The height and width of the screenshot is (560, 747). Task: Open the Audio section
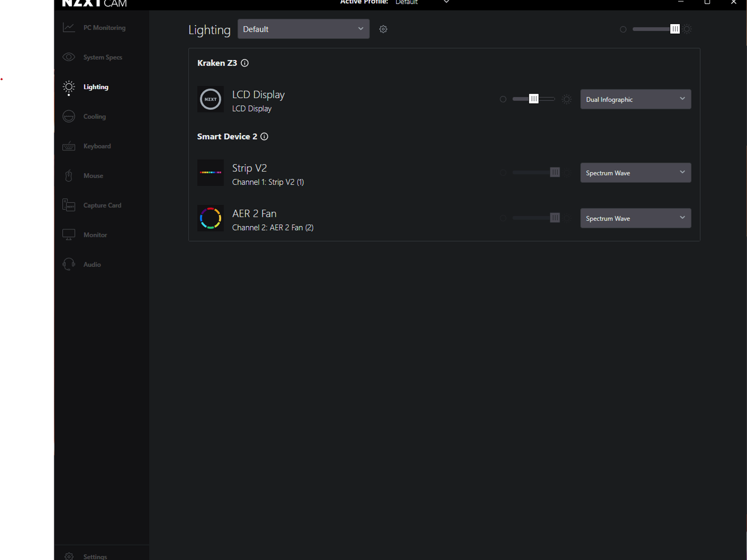click(x=92, y=265)
